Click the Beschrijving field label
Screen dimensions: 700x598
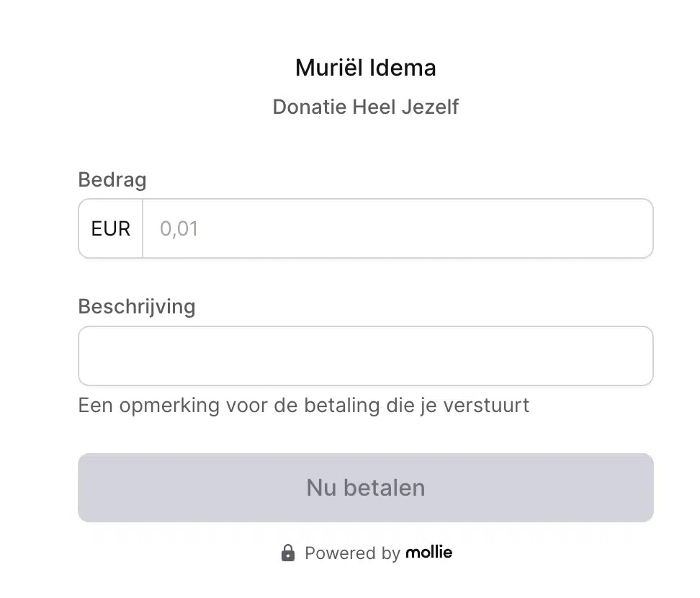137,307
